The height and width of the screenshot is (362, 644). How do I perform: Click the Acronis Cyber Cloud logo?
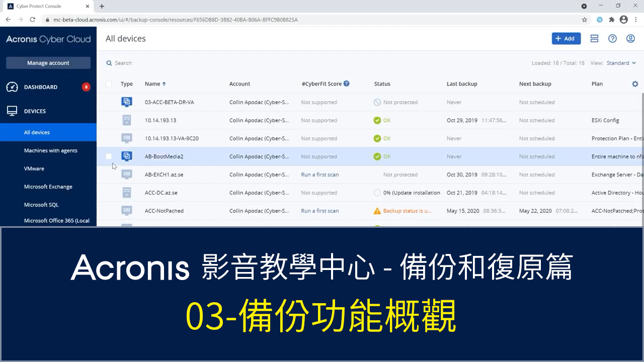pos(48,39)
